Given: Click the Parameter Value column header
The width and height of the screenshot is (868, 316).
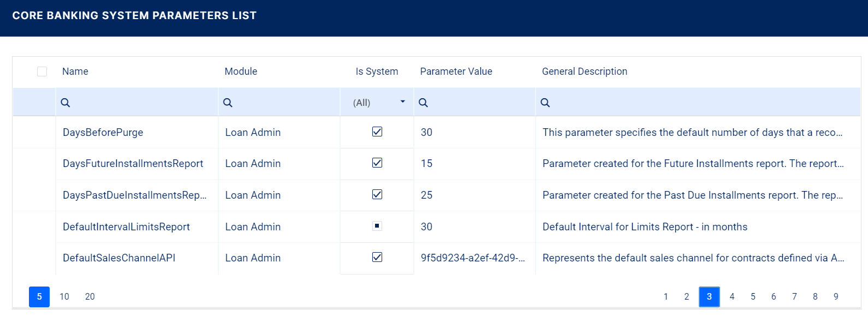Looking at the screenshot, I should click(x=456, y=71).
